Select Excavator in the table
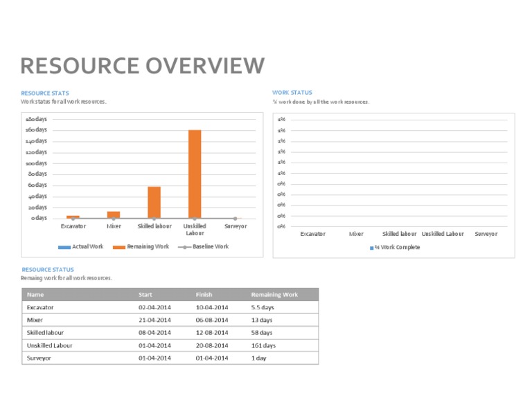The image size is (532, 411). [40, 308]
